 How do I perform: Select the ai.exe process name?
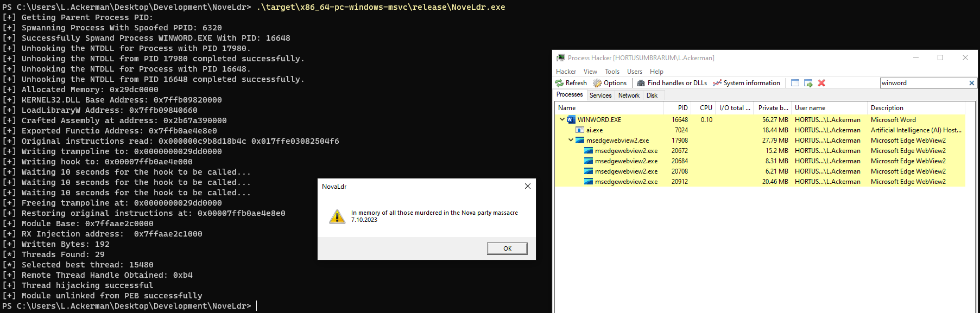(x=595, y=130)
